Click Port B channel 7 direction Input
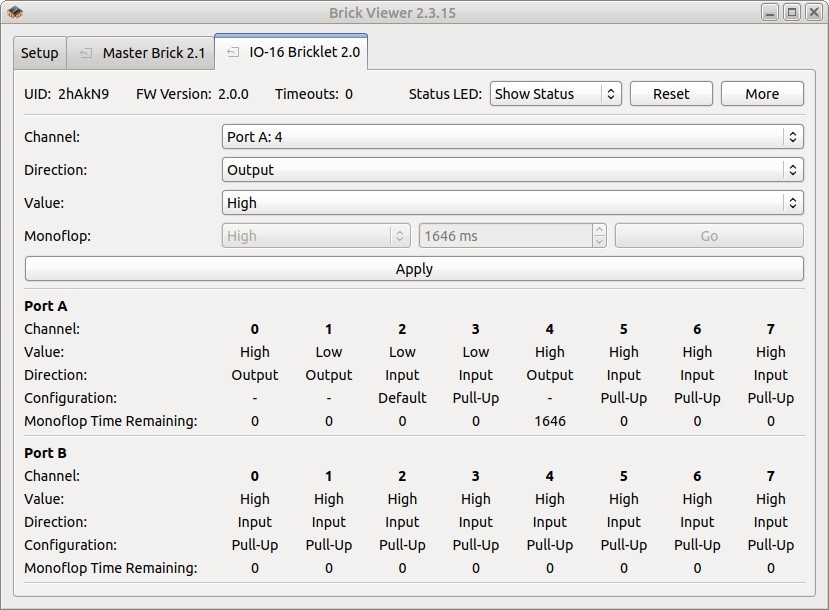Viewport: 829px width, 610px height. click(x=771, y=522)
